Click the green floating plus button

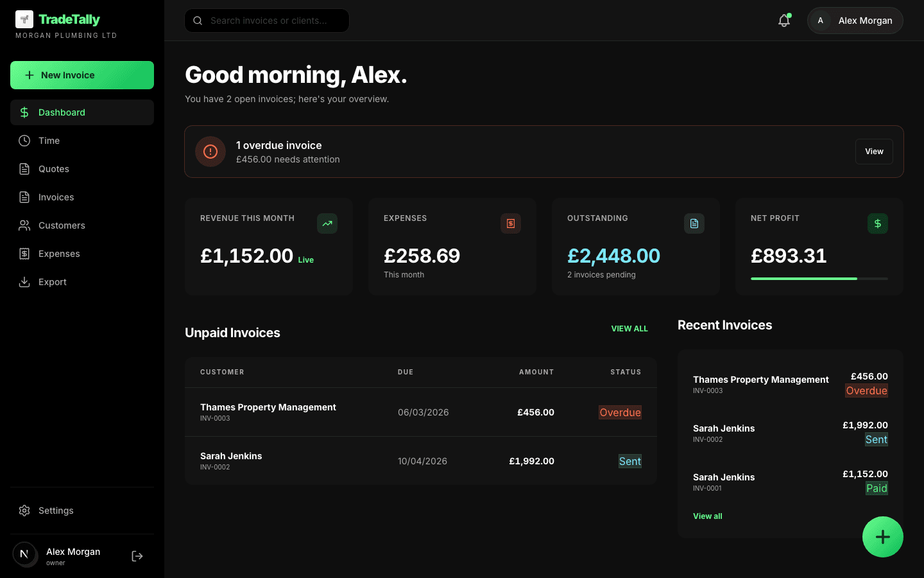(883, 537)
